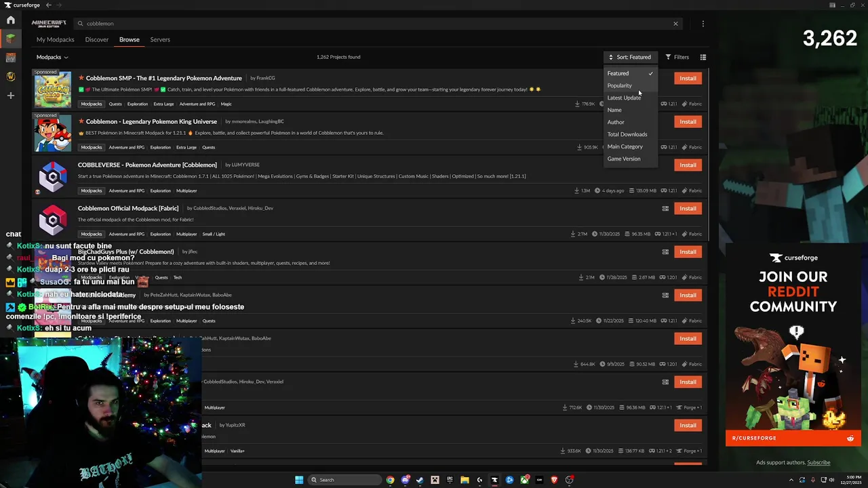Switch to My Modpacks tab
The image size is (868, 488).
tap(55, 39)
